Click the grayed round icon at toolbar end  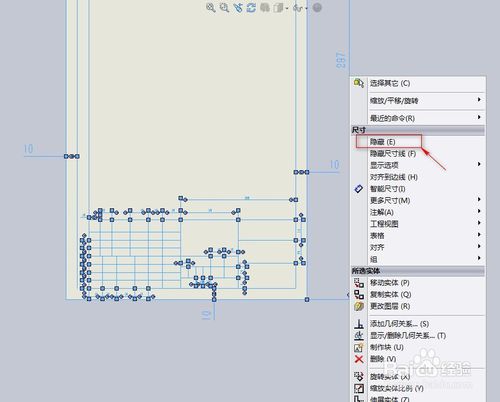tap(317, 8)
